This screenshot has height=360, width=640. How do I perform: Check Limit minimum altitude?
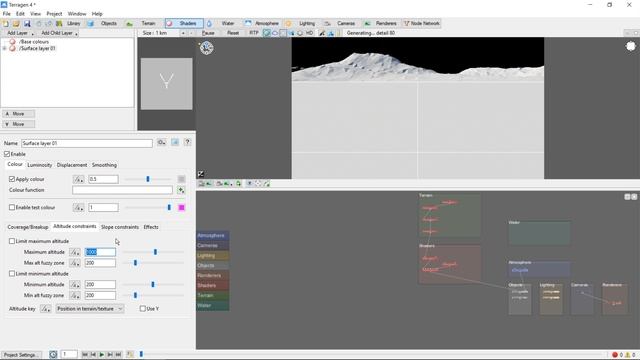12,274
